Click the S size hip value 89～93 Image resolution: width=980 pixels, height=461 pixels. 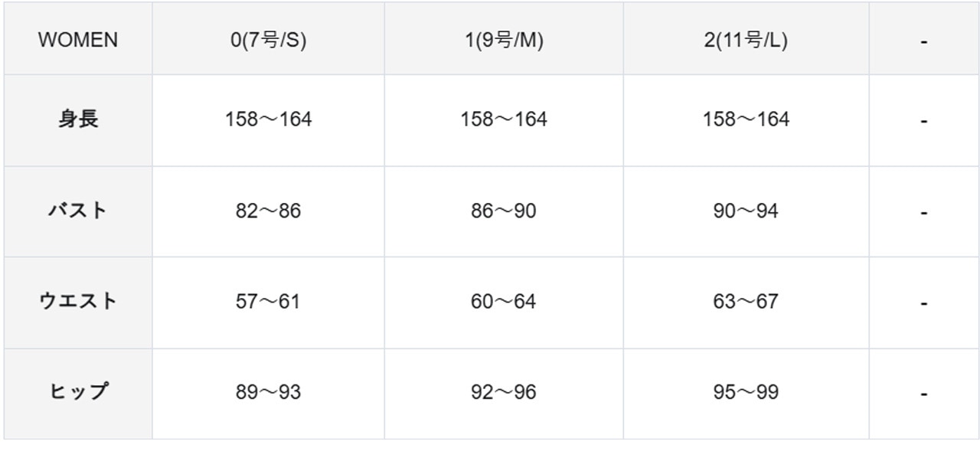(x=268, y=392)
